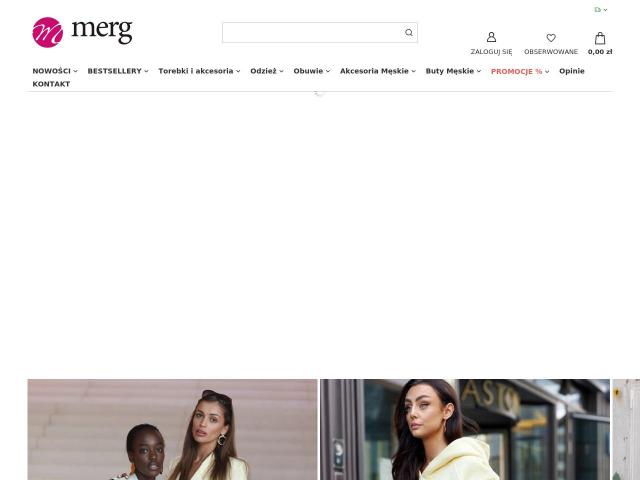The image size is (640, 480).
Task: Open Obserwowane heart icon
Action: pyautogui.click(x=551, y=38)
